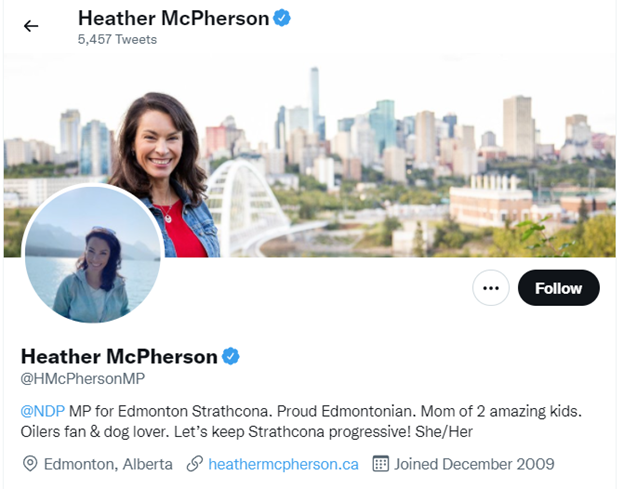This screenshot has height=489, width=624.
Task: Go back using the left arrow
Action: coord(31,26)
